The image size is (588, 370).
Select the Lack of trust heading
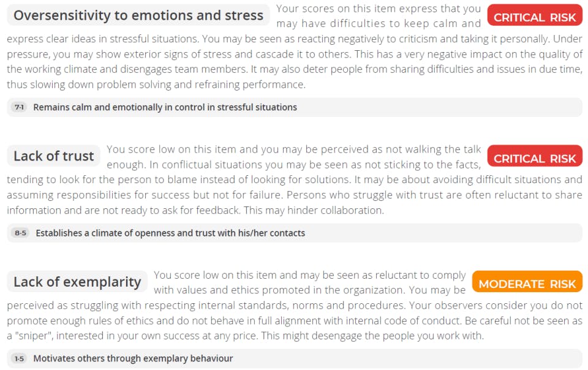(x=54, y=156)
